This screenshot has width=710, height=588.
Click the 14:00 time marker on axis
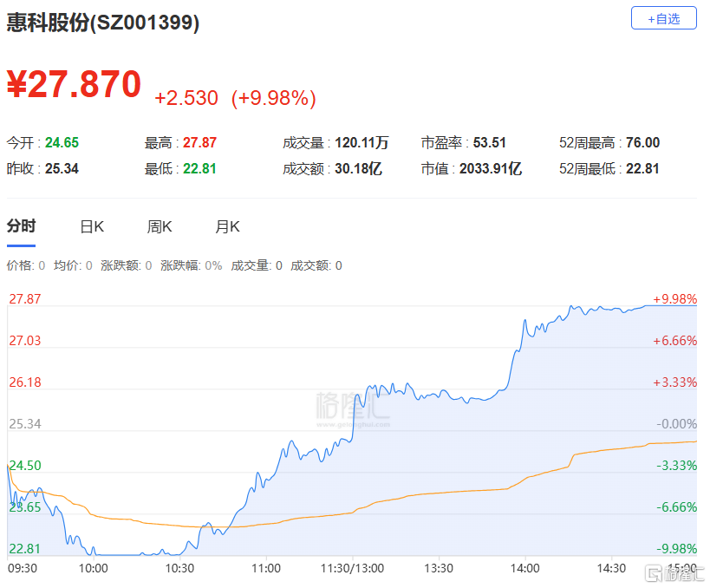pos(524,568)
